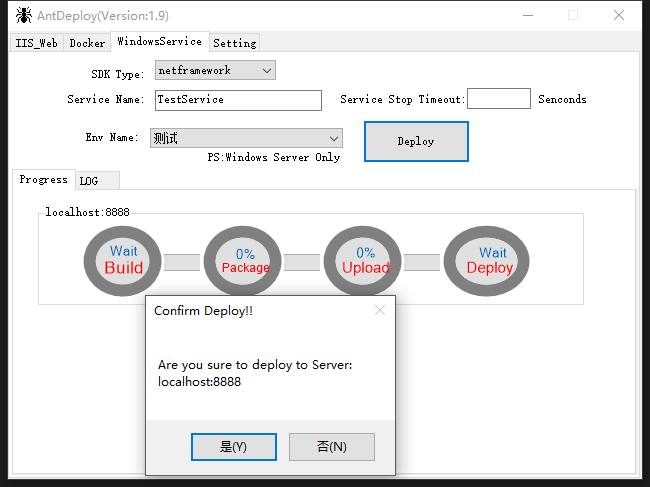
Task: Close the AntDeploy window
Action: click(x=618, y=16)
